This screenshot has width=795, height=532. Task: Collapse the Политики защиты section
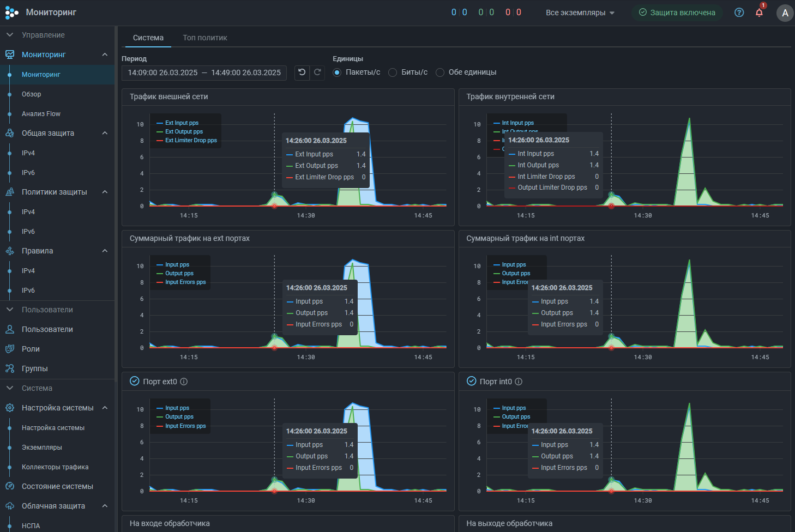point(105,192)
